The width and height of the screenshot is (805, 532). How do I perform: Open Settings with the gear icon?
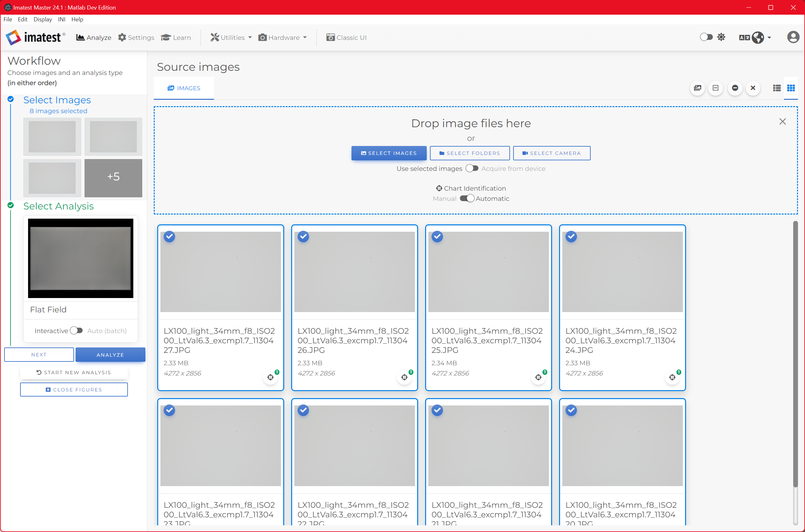[136, 37]
